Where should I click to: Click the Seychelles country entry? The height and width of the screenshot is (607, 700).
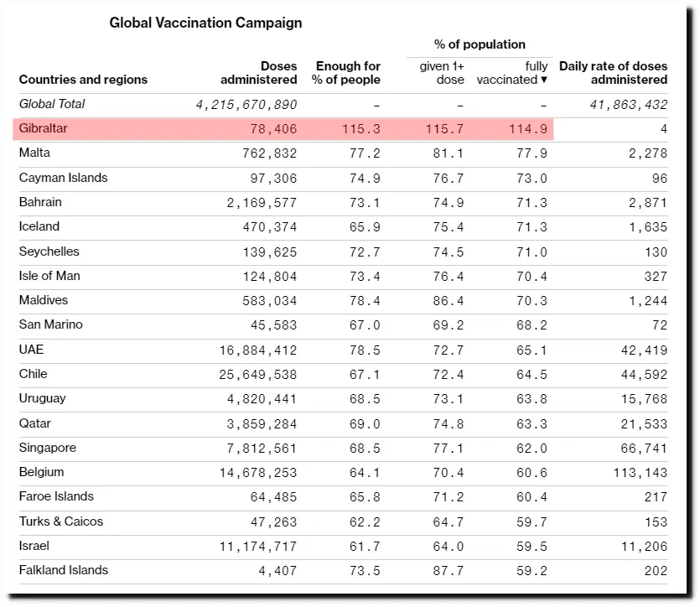pyautogui.click(x=49, y=252)
